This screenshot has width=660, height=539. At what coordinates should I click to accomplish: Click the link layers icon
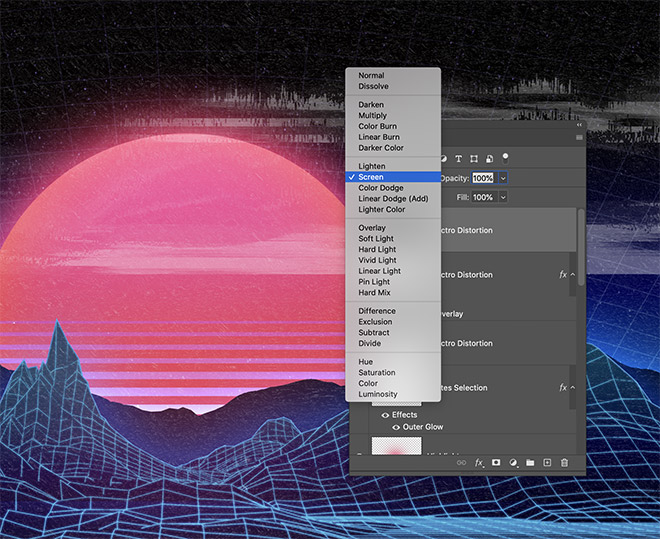pyautogui.click(x=461, y=463)
